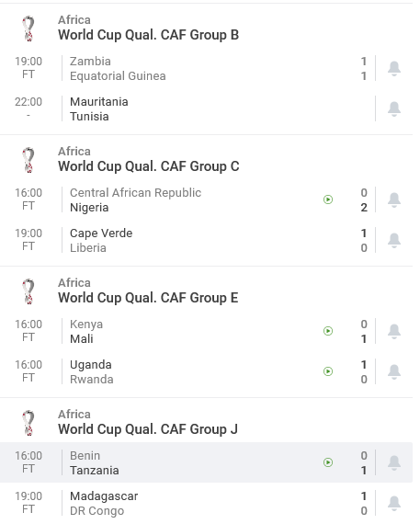This screenshot has width=420, height=524.
Task: Select the World Cup Qual. CAF Group J header
Action: pyautogui.click(x=148, y=429)
